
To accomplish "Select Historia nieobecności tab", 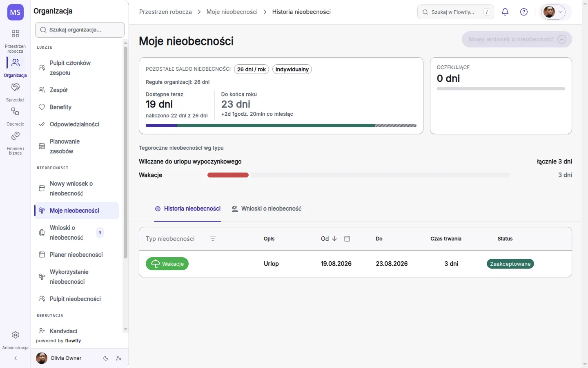I will 188,209.
